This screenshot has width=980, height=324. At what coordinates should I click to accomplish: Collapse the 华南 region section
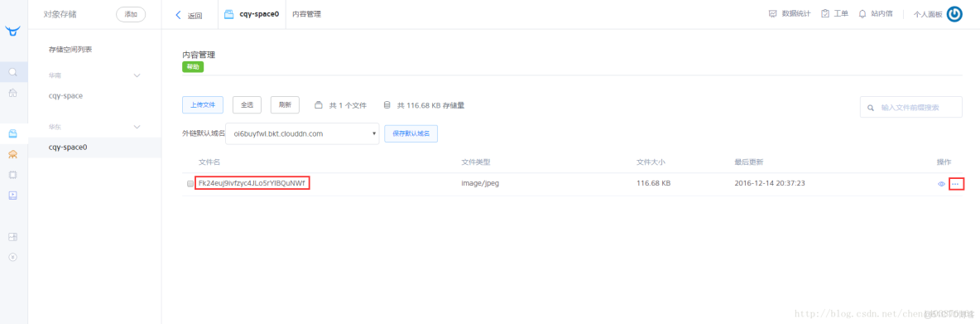pyautogui.click(x=137, y=75)
